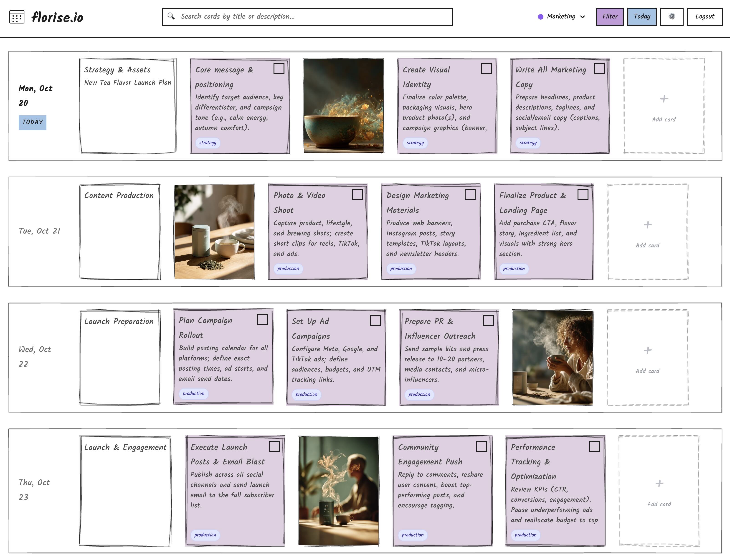Viewport: 730px width, 560px height.
Task: Click production tag on Plan Campaign Rollout
Action: [193, 394]
